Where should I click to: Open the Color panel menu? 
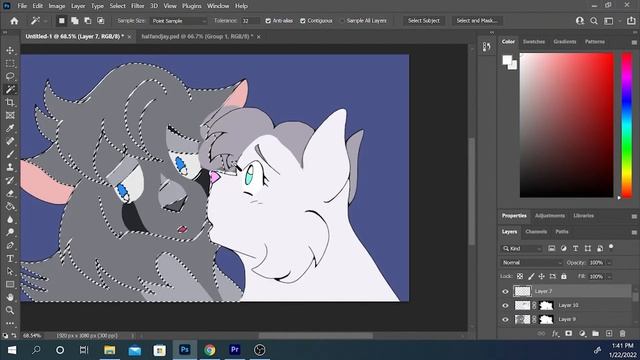click(x=634, y=42)
